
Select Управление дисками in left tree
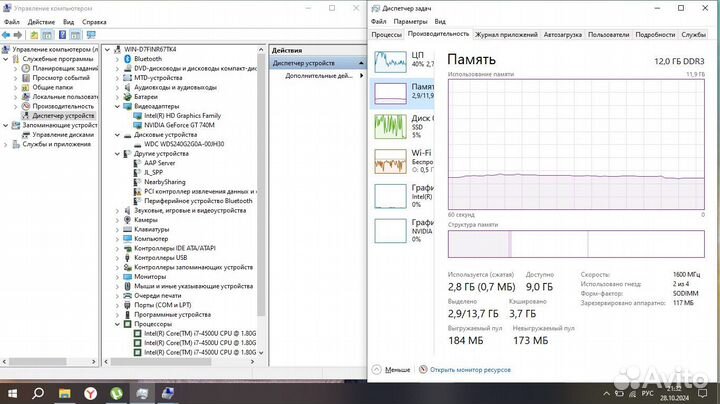(x=63, y=135)
